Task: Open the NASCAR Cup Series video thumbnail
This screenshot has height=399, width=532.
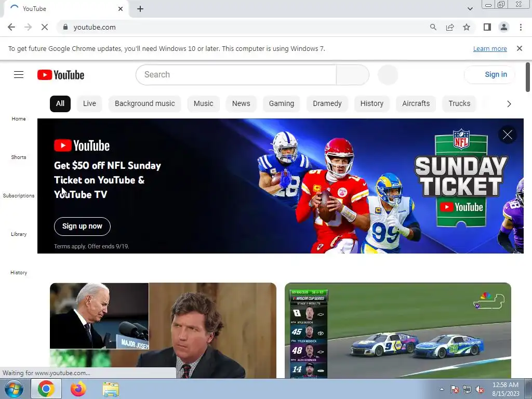Action: [397, 330]
